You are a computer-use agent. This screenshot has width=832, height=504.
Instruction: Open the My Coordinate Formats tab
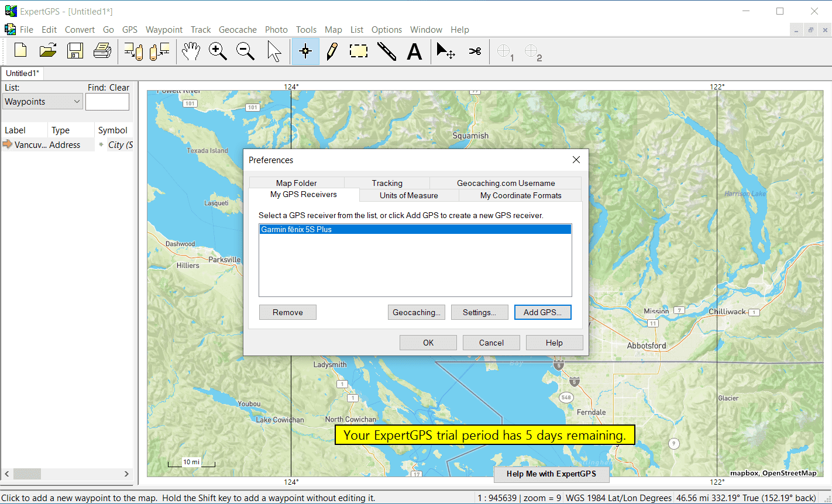521,195
